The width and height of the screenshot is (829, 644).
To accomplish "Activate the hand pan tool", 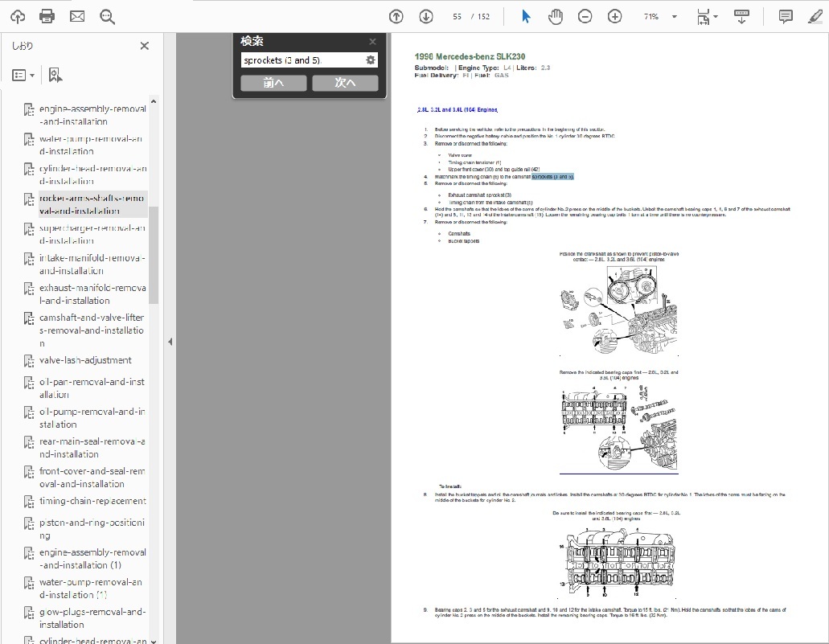I will click(x=556, y=16).
